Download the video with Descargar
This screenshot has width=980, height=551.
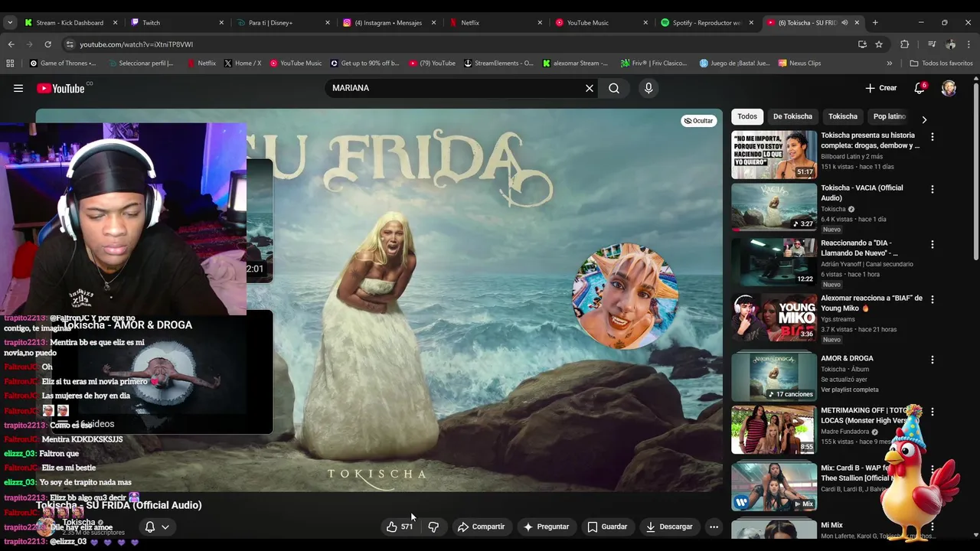(x=669, y=527)
